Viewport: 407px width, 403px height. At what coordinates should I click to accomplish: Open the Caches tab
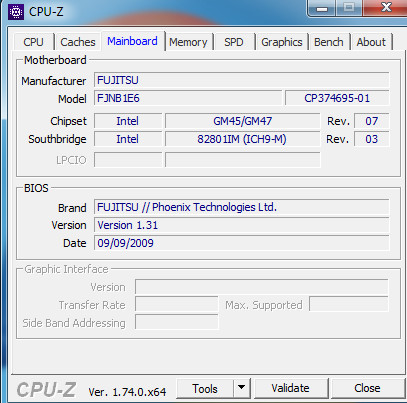click(x=78, y=42)
